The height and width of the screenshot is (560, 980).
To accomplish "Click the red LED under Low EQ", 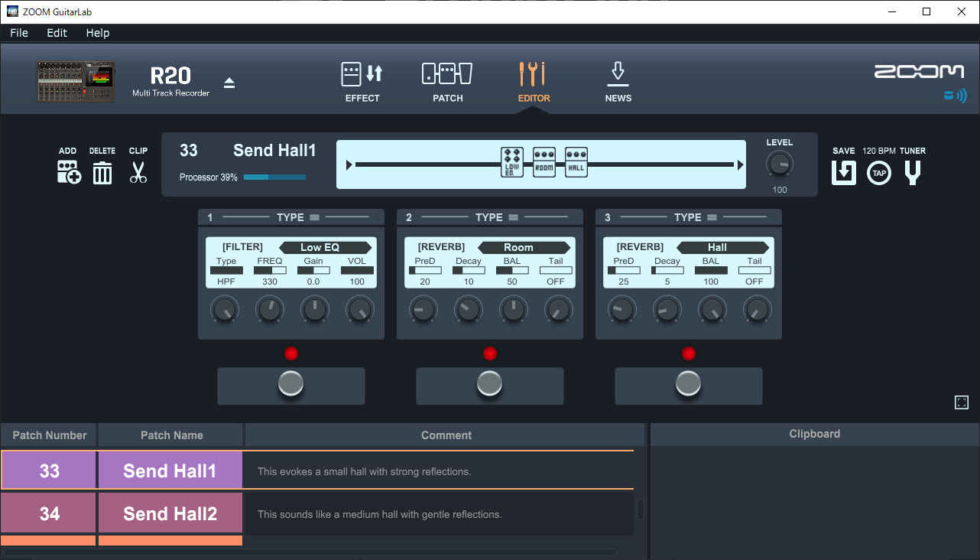I will point(291,353).
